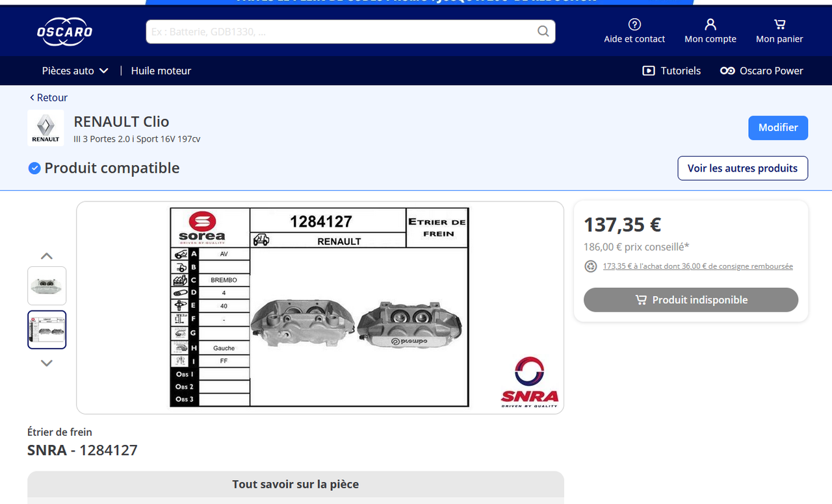Show previous thumbnail with up chevron
Screen dimensions: 832x504
[47, 256]
